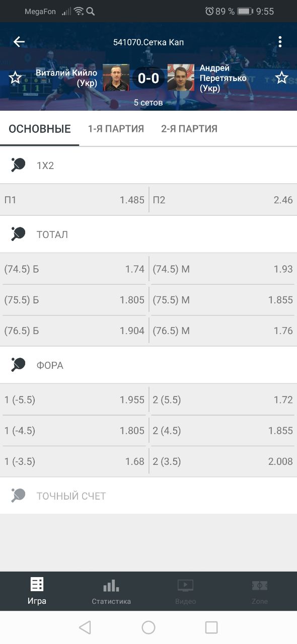The height and width of the screenshot is (644, 297).
Task: Open the three-dot overflow menu
Action: click(280, 42)
